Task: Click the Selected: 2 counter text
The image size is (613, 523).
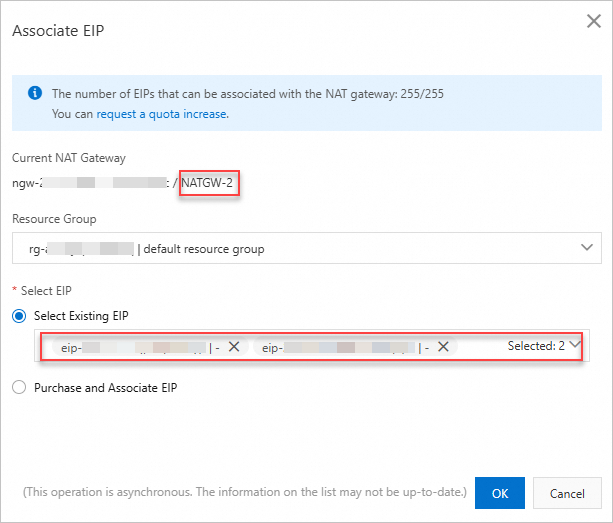Action: (536, 346)
